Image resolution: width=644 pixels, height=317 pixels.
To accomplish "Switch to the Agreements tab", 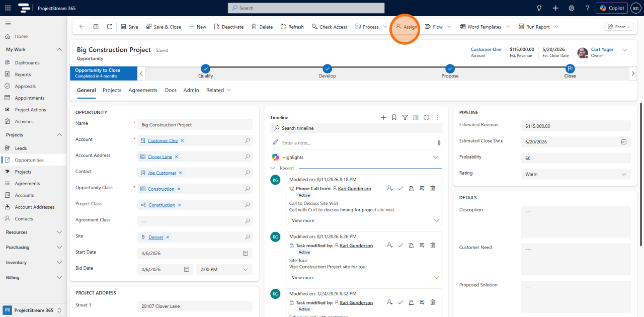I will click(x=143, y=90).
